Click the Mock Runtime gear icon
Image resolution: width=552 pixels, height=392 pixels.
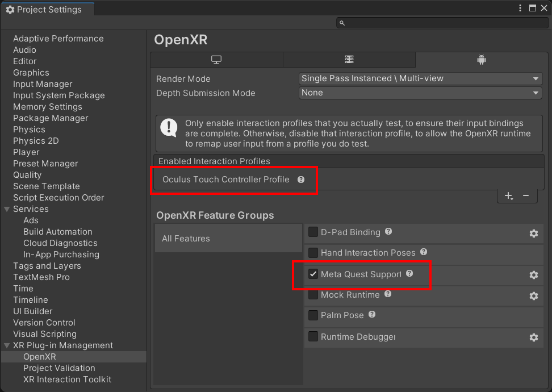(x=533, y=296)
